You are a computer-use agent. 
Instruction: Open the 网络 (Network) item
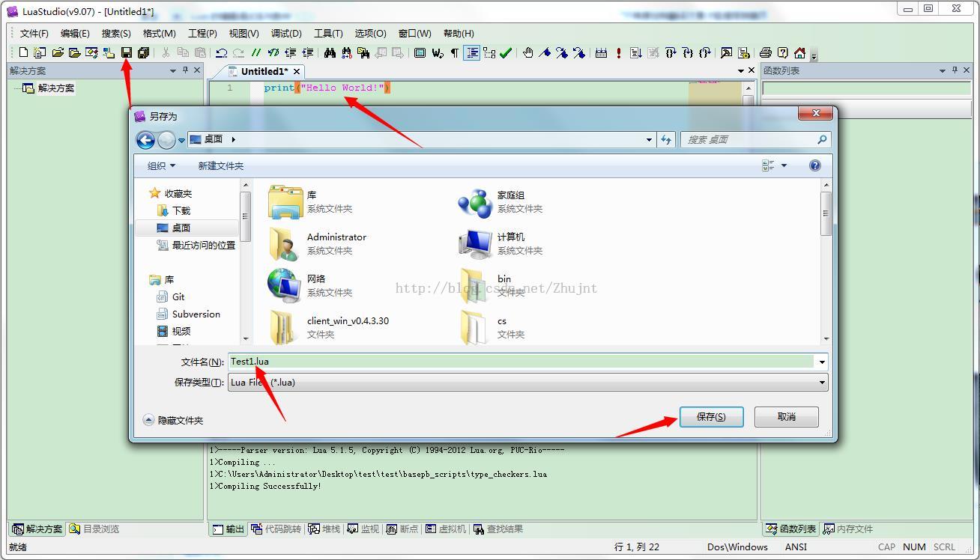[x=309, y=285]
